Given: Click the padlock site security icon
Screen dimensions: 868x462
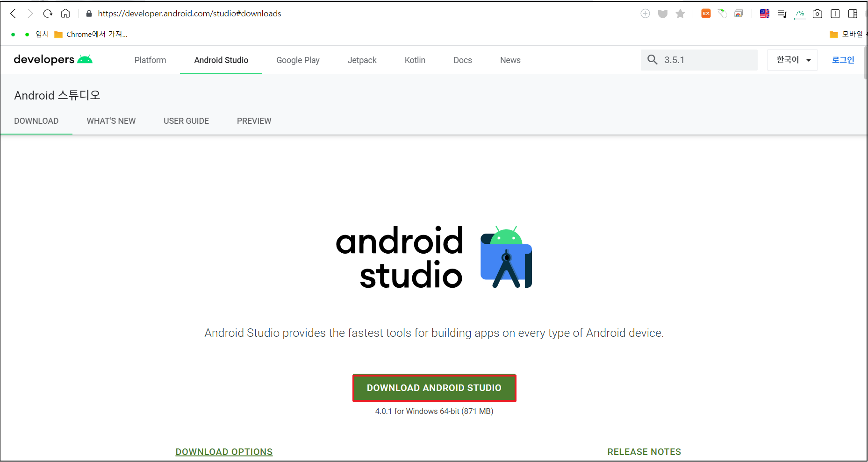Looking at the screenshot, I should [89, 14].
